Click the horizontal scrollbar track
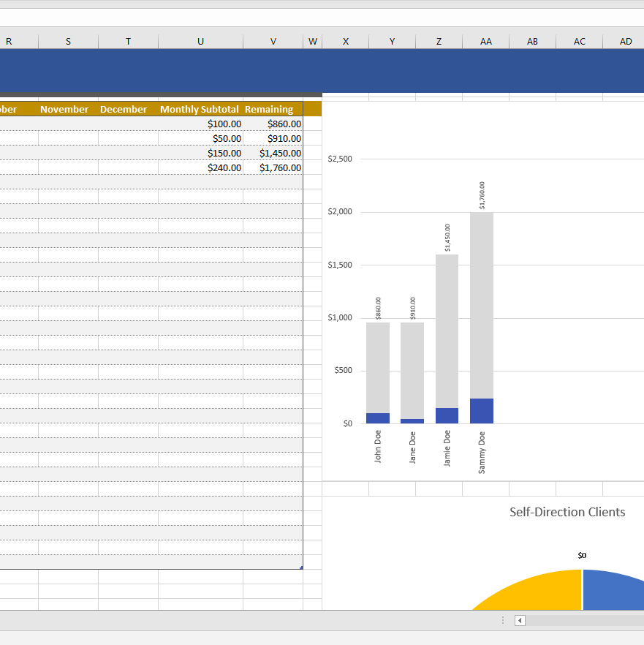The image size is (644, 645). tap(585, 621)
